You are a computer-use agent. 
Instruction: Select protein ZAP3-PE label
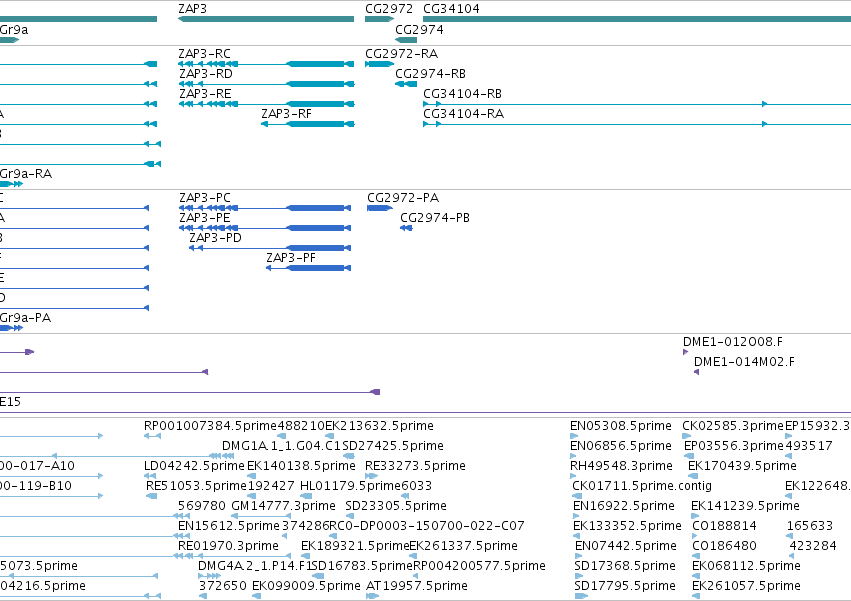(x=205, y=218)
